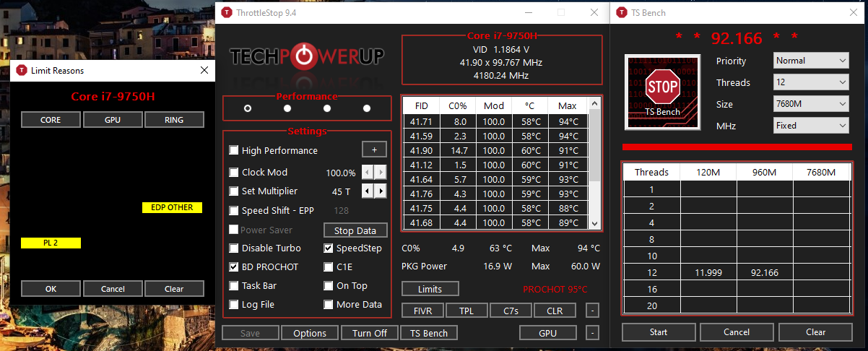Select the first Performance profile radio button
This screenshot has height=351, width=868.
tap(248, 108)
